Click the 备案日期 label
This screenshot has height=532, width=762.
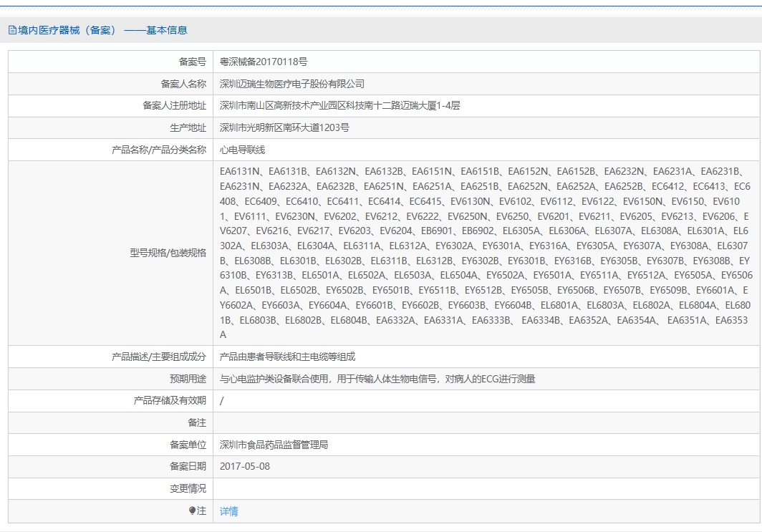tap(188, 466)
